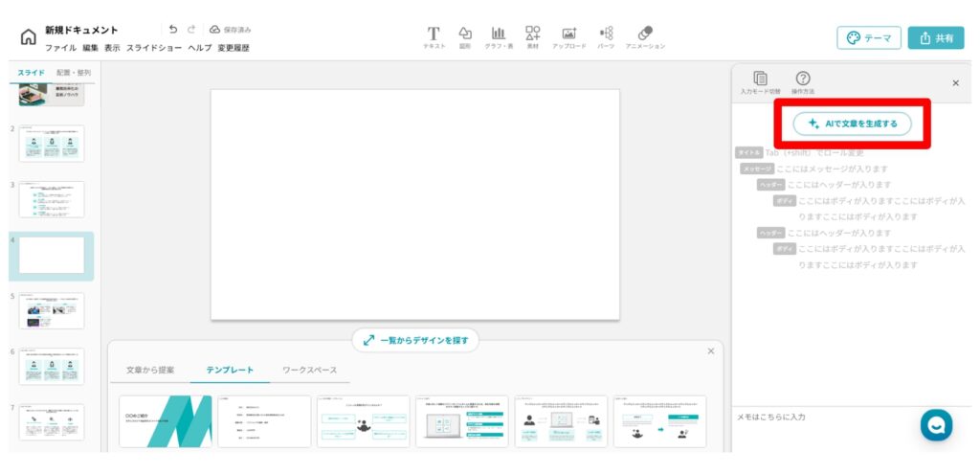
Task: Click the アップロード upload icon
Action: coord(568,36)
